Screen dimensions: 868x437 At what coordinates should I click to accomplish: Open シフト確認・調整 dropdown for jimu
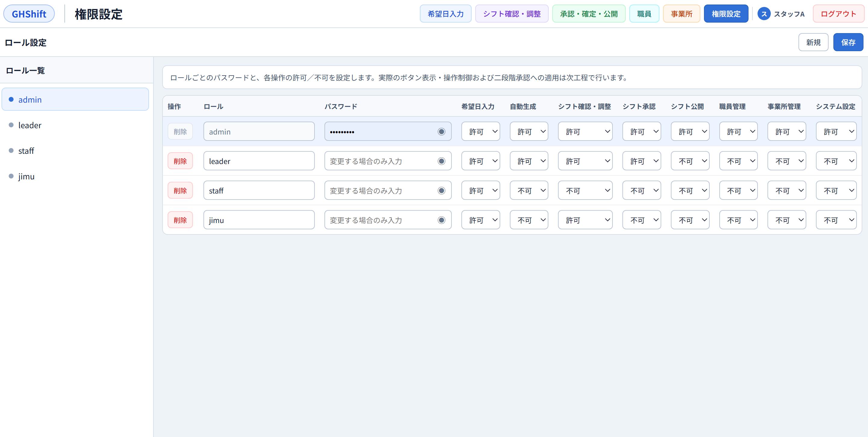click(x=585, y=220)
